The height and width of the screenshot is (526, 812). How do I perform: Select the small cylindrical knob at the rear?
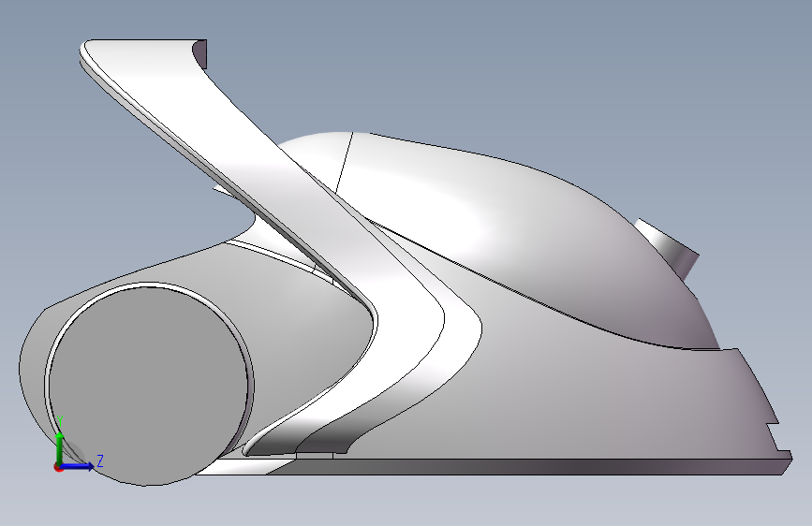coord(668,248)
